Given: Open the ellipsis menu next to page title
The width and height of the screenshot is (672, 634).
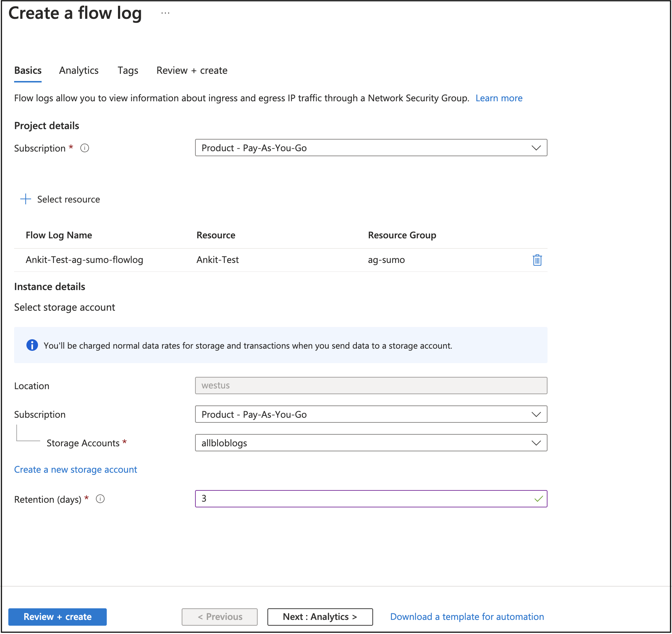Looking at the screenshot, I should click(165, 13).
